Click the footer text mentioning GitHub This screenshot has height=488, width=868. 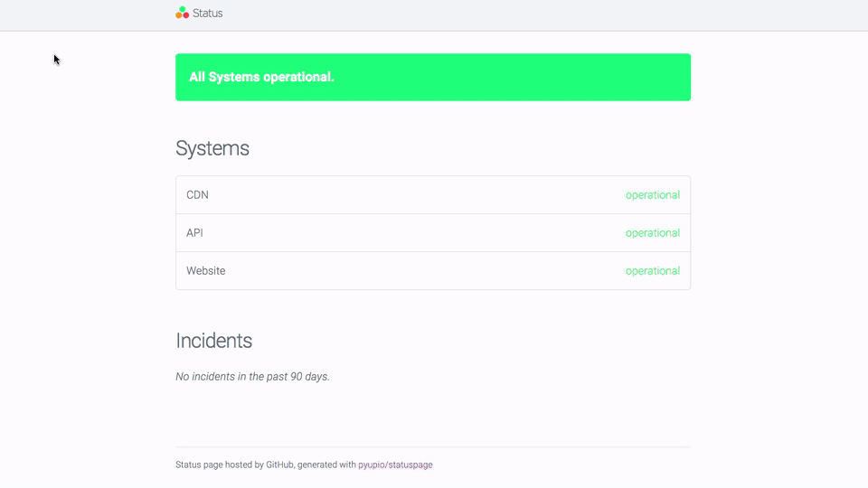(266, 465)
